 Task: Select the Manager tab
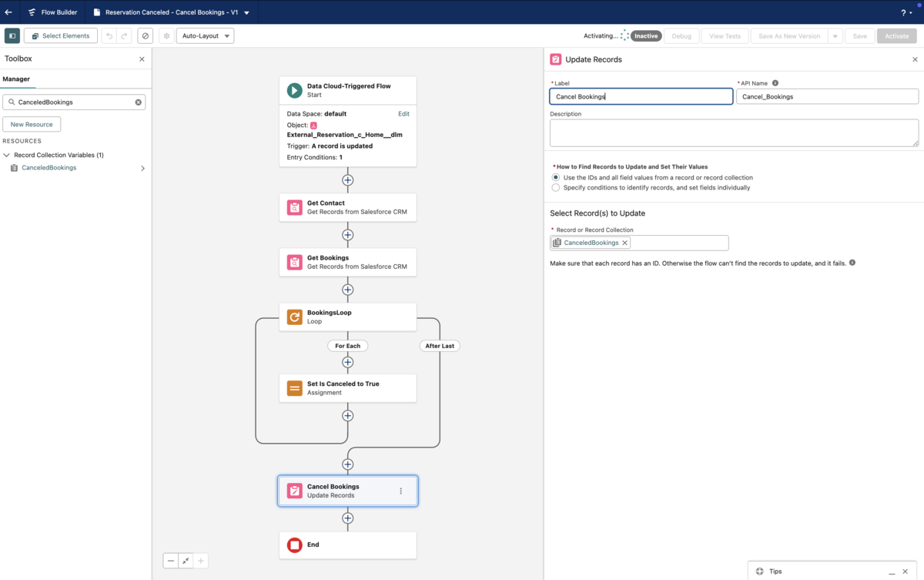(16, 79)
